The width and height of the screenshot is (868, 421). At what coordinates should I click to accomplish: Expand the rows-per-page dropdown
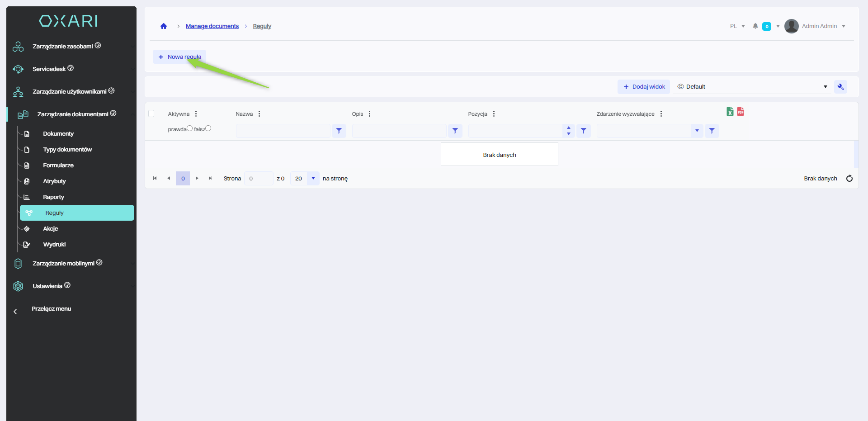pyautogui.click(x=313, y=179)
